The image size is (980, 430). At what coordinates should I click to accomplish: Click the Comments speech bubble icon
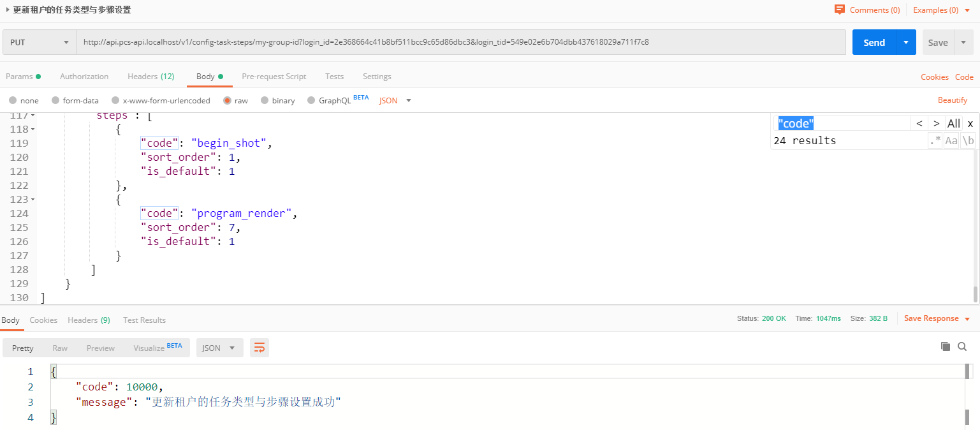pyautogui.click(x=839, y=10)
